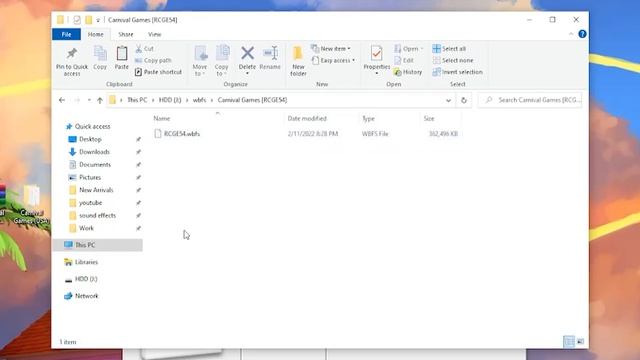Viewport: 640px width, 360px height.
Task: Click This PC in the address path
Action: tap(137, 100)
